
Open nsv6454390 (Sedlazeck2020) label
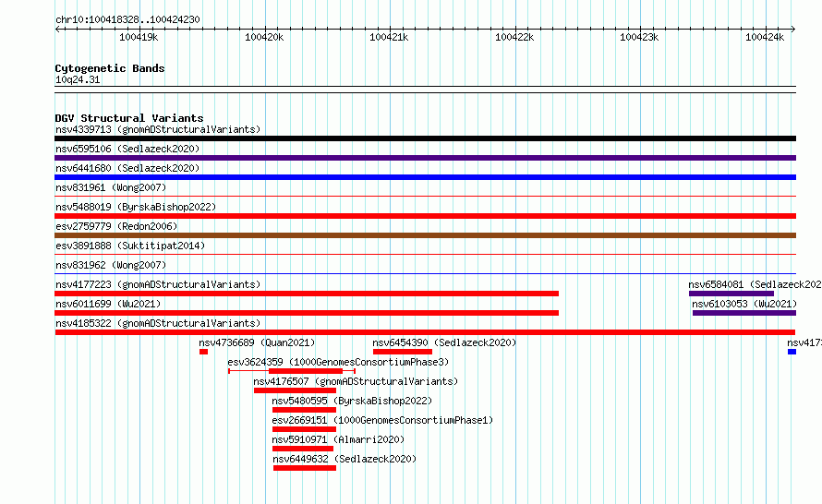click(444, 342)
